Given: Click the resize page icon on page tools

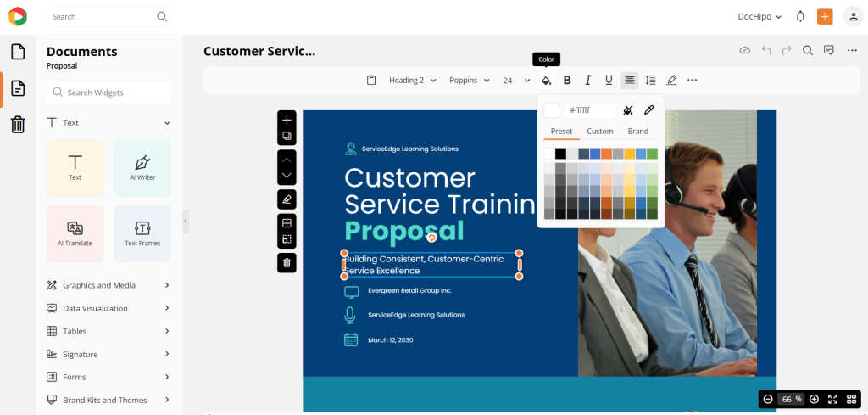Looking at the screenshot, I should point(287,239).
